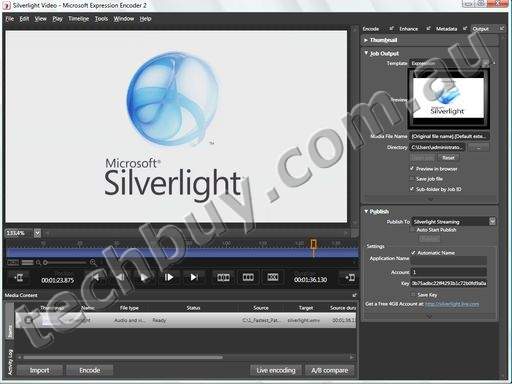The image size is (512, 384).
Task: Toggle the Automatic Name checkbox
Action: [413, 253]
